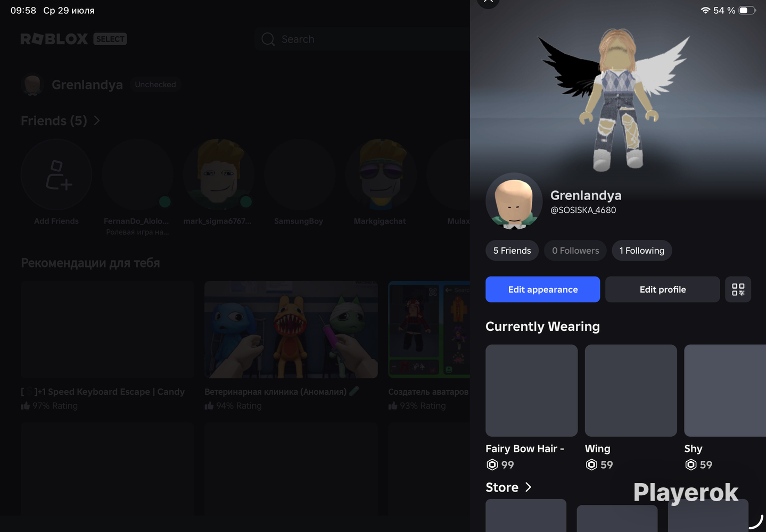
Task: Tap the thumbs-up icon beside 97% Rating
Action: coord(26,406)
